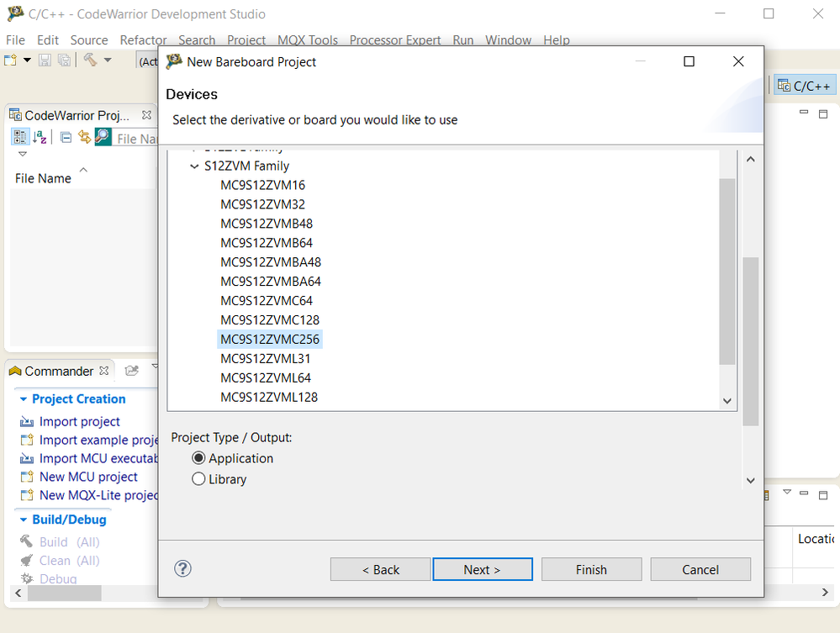Click the Next button
Image resolution: width=840 pixels, height=633 pixels.
(x=482, y=569)
